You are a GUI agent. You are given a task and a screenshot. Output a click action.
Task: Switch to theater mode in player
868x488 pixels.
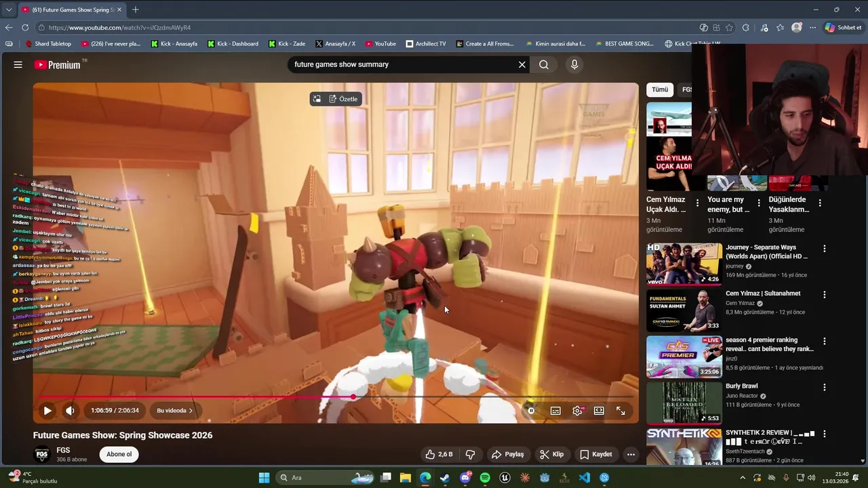coord(599,411)
